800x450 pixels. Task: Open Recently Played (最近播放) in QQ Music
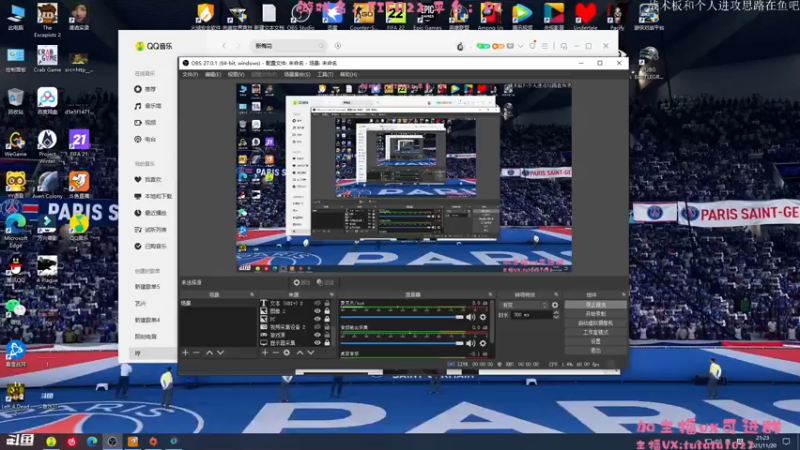point(151,213)
